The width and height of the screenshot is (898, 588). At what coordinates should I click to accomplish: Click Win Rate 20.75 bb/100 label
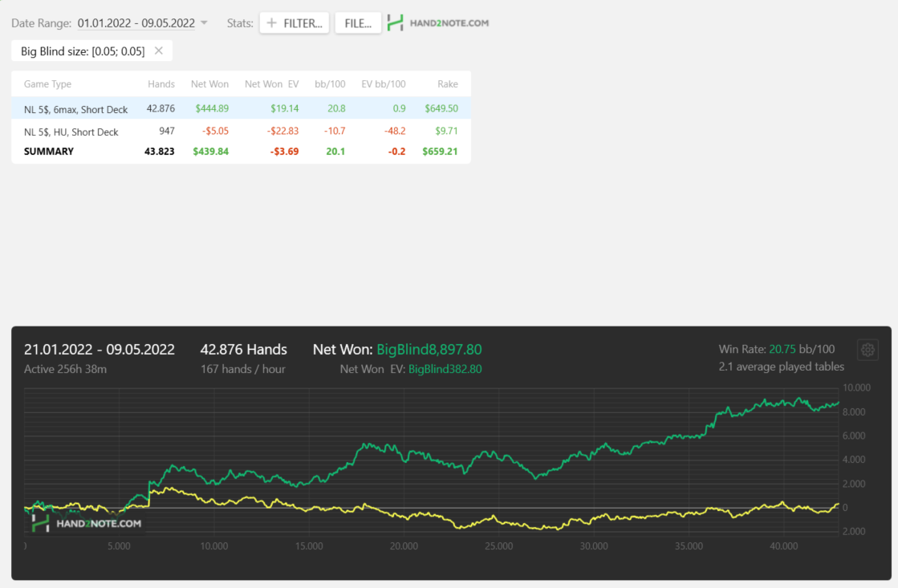777,349
